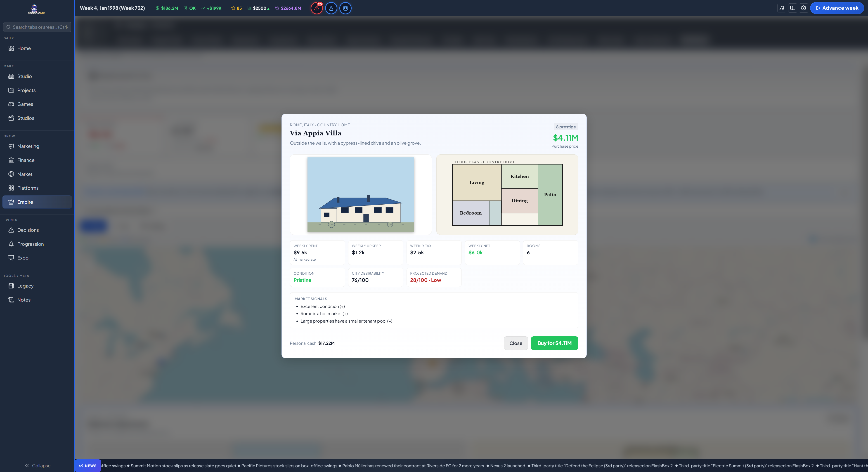Open settings gear icon

pos(804,8)
